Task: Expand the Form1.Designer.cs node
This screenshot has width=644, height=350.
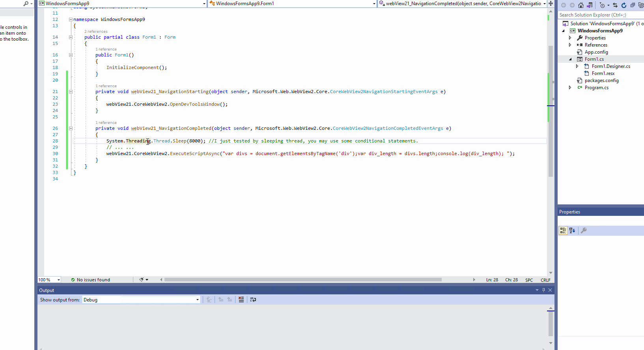Action: click(577, 66)
